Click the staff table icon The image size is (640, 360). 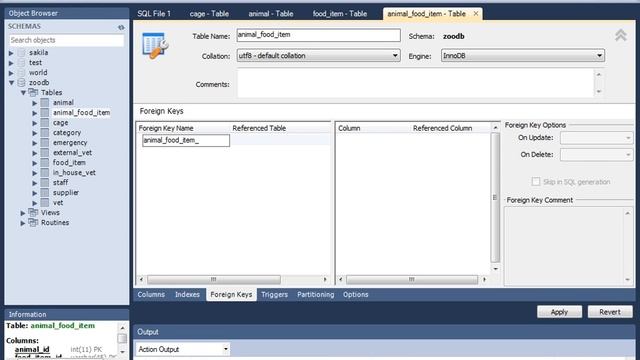point(45,183)
